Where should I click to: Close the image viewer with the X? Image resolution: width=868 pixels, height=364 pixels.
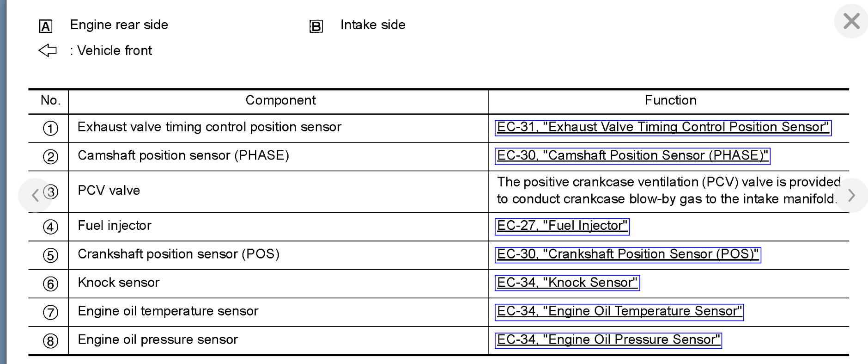pos(851,21)
